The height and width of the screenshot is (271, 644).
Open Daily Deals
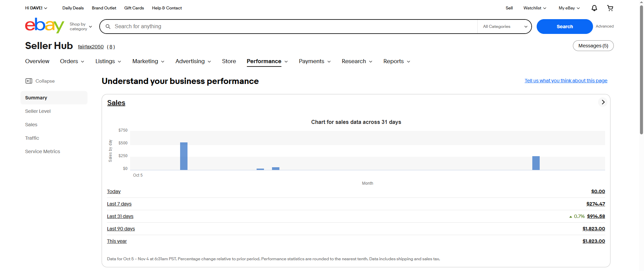(73, 8)
